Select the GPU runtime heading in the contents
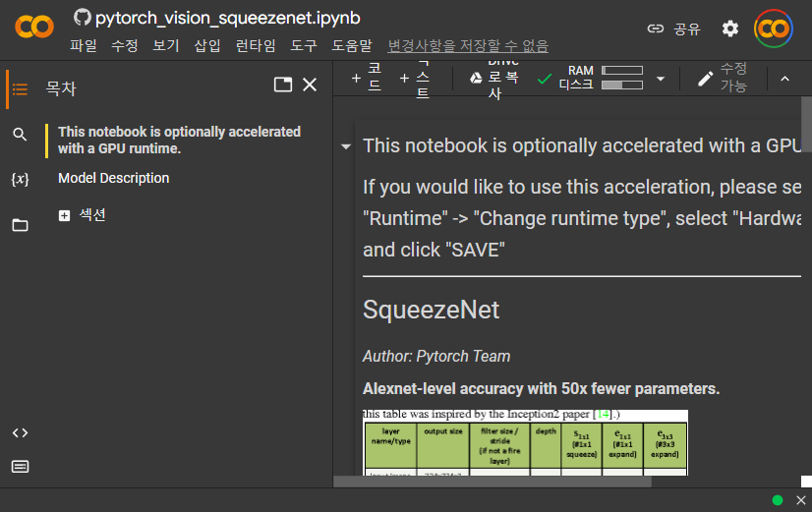This screenshot has height=512, width=812. (179, 140)
